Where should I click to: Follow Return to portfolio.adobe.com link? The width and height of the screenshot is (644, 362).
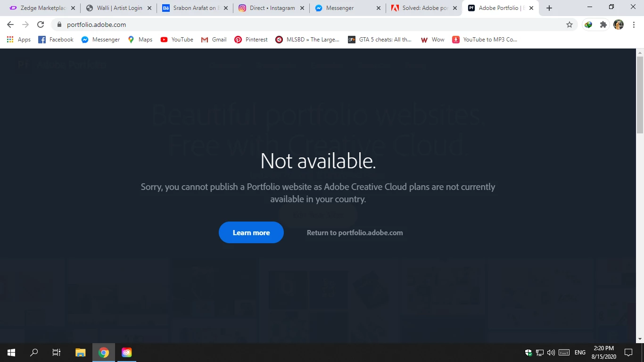coord(355,232)
